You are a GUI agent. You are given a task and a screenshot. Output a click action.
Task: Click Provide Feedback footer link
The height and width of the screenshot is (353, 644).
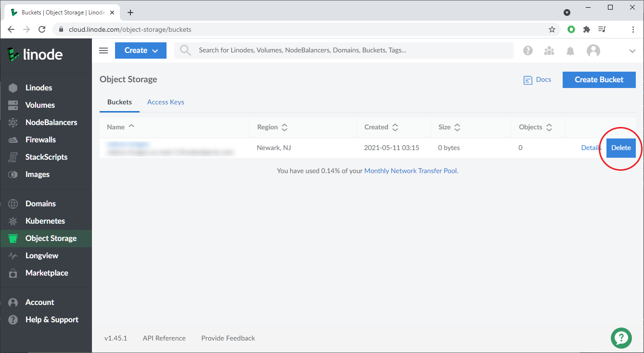[x=228, y=338]
